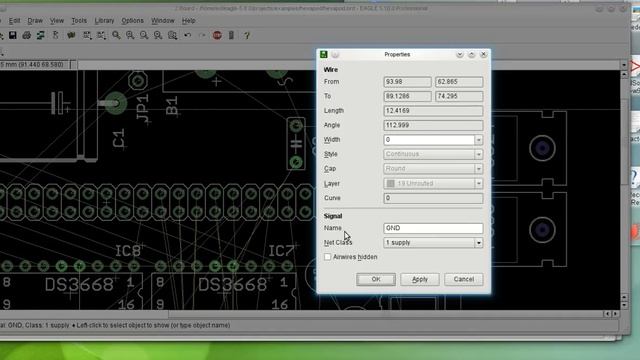
Task: Click the Angle field showing 112.999
Action: click(433, 125)
